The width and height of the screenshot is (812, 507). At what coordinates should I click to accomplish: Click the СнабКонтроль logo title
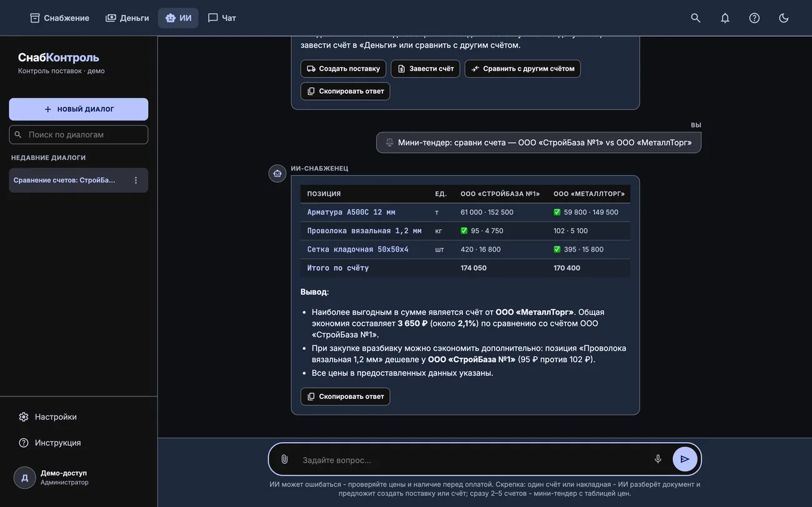pyautogui.click(x=59, y=57)
